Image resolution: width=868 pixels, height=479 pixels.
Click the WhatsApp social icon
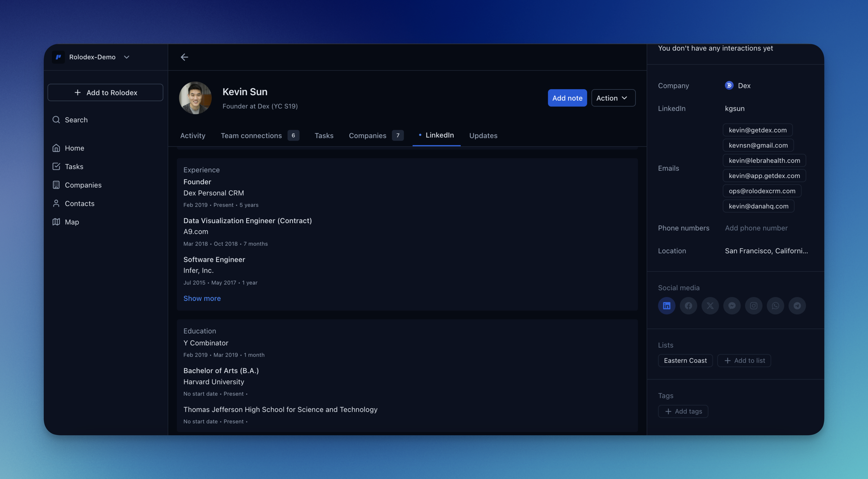[775, 306]
